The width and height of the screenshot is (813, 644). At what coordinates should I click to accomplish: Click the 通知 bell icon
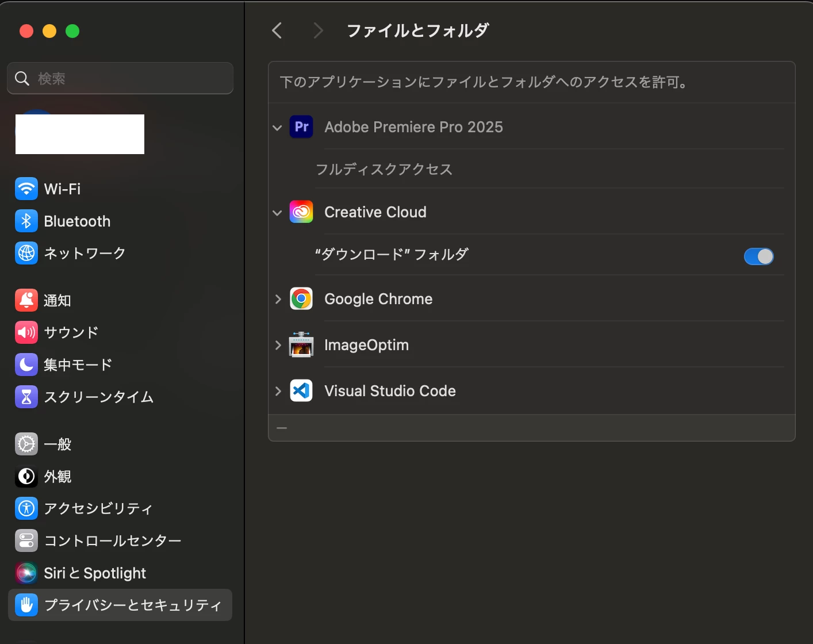26,300
